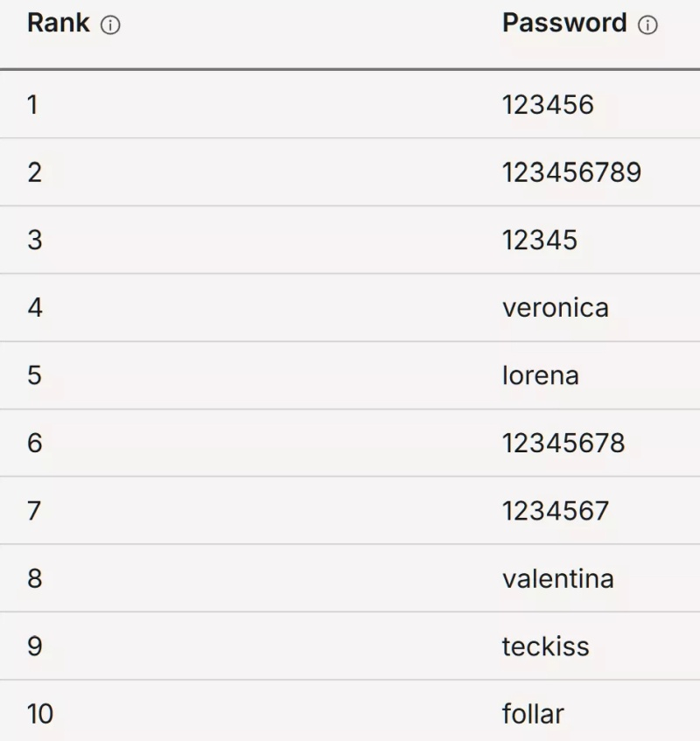Click rank number 5 in Rank column

34,375
